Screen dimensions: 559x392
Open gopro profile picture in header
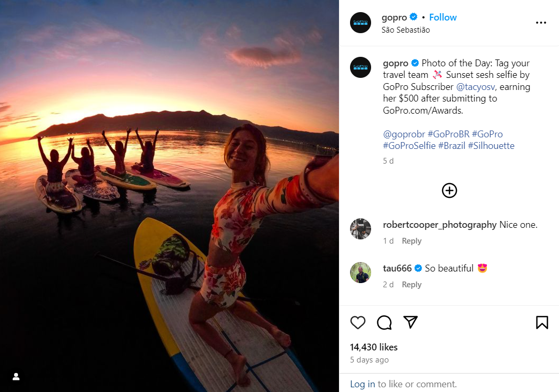[x=361, y=23]
